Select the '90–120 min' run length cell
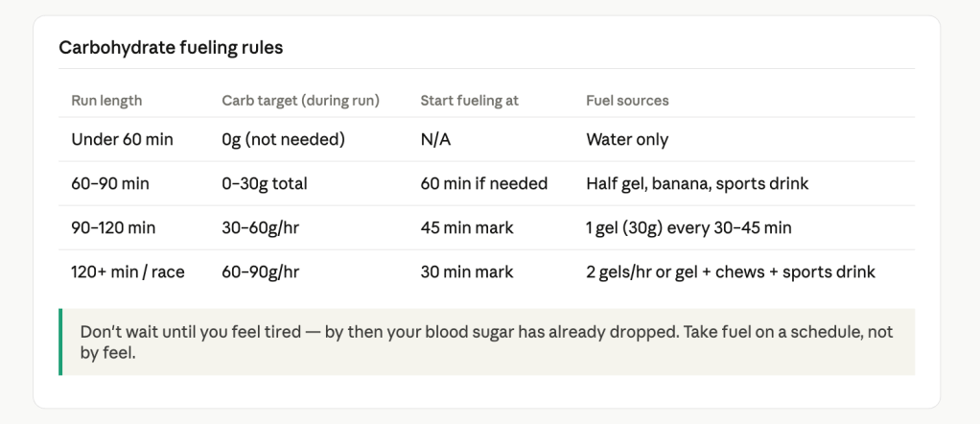This screenshot has height=424, width=980. pos(113,228)
